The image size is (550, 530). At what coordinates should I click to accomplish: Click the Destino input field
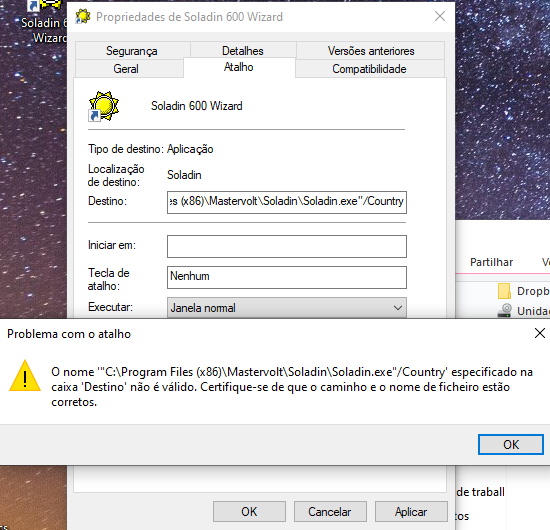click(x=287, y=202)
